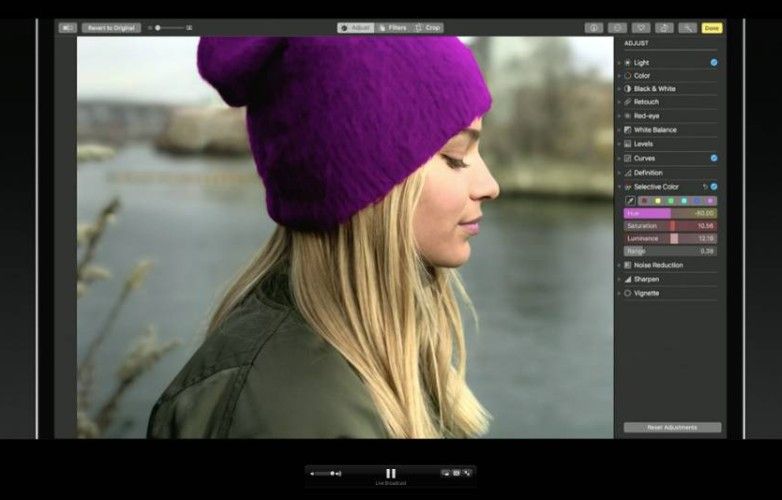The image size is (782, 500).
Task: Click the player volume slider
Action: coord(324,474)
